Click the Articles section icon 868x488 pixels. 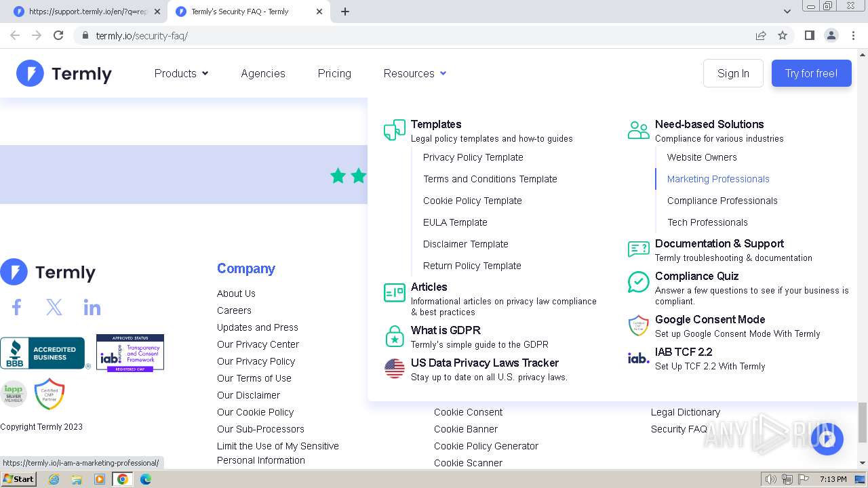point(395,293)
